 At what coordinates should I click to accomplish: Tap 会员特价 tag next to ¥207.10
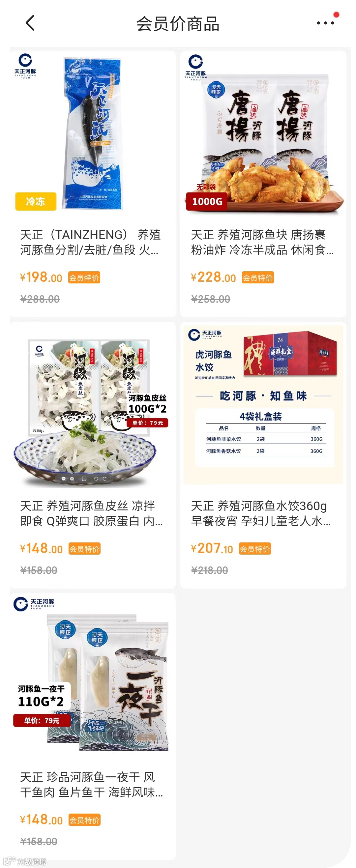[x=255, y=549]
